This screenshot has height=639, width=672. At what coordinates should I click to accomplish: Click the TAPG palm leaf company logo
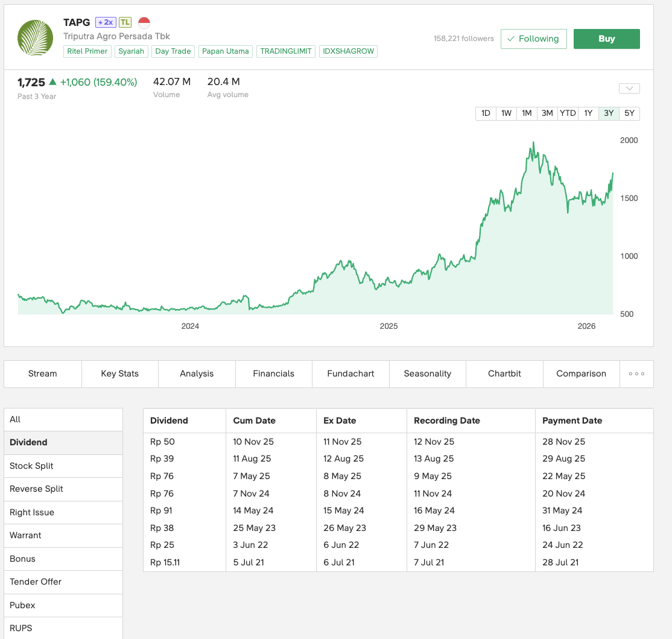35,37
